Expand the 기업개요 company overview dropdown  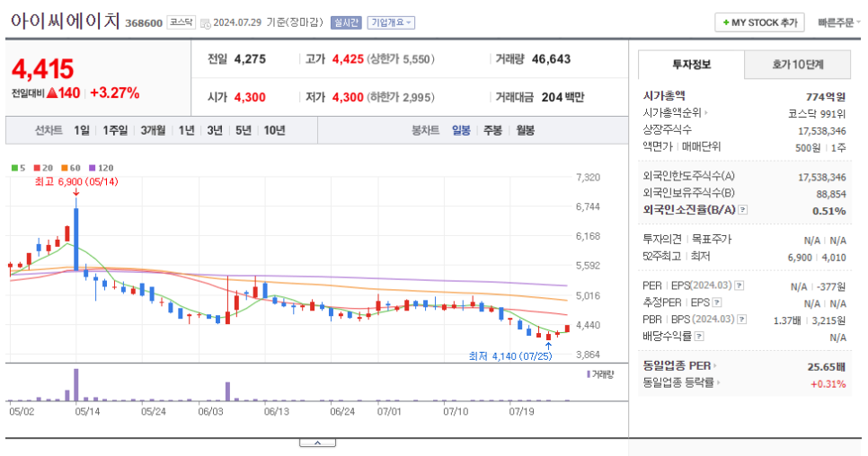(x=392, y=22)
